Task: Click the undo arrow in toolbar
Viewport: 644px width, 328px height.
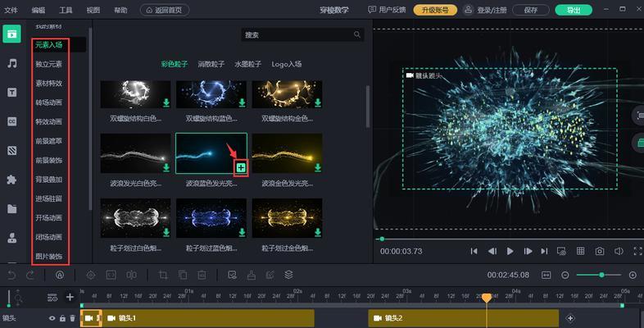Action: click(x=12, y=275)
